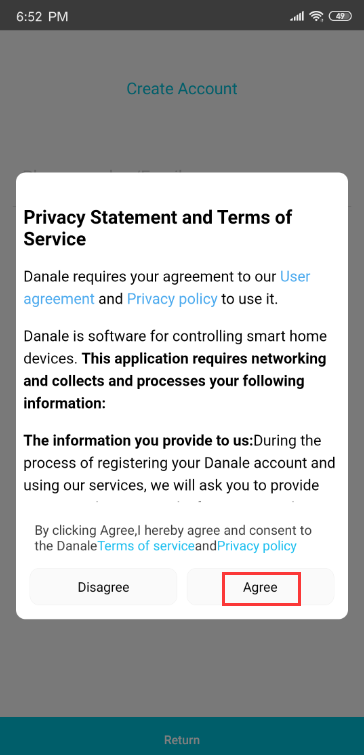Tap the 'Danale requires your agreement' sentence
Image resolution: width=364 pixels, height=755 pixels.
[167, 287]
